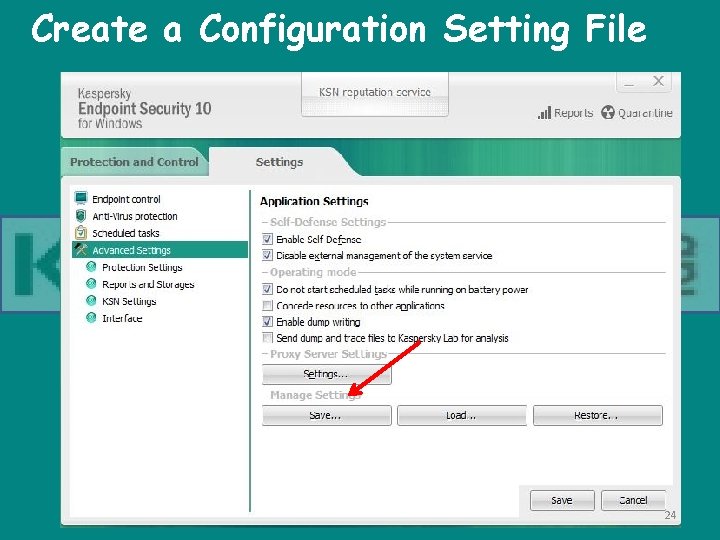Screen dimensions: 720x540
Task: Open Reports and Storages sub-item
Action: (x=148, y=284)
